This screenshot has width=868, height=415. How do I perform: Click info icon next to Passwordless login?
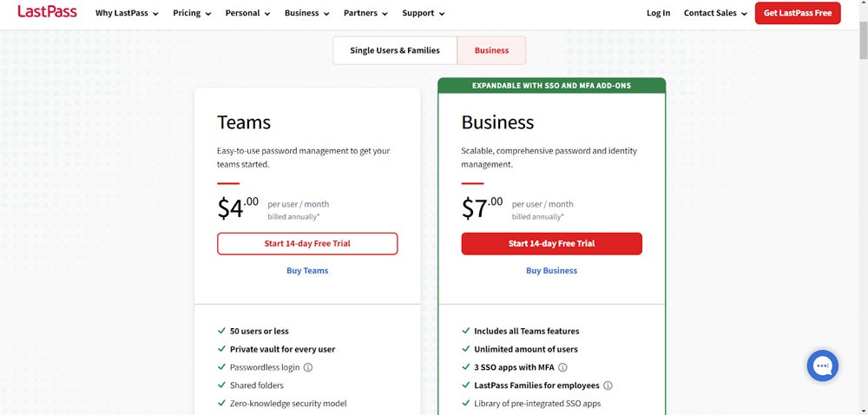coord(308,367)
